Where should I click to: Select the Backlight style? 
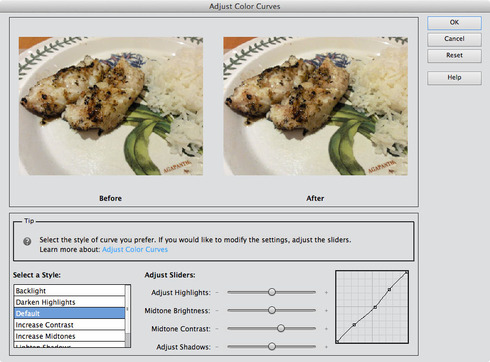[x=69, y=291]
